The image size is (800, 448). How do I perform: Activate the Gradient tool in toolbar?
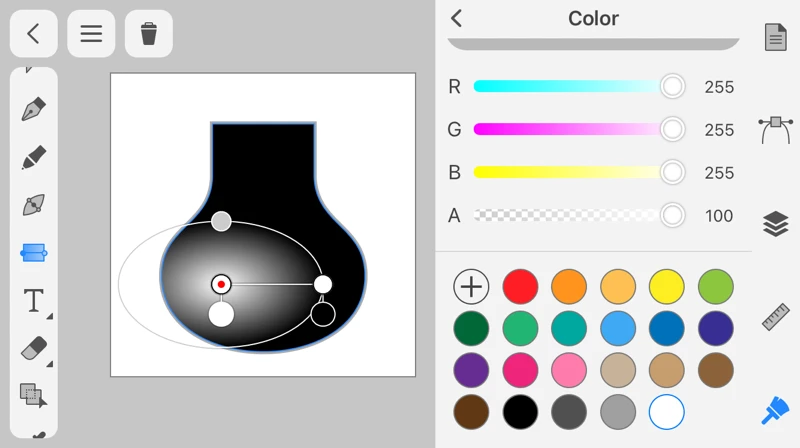34,253
